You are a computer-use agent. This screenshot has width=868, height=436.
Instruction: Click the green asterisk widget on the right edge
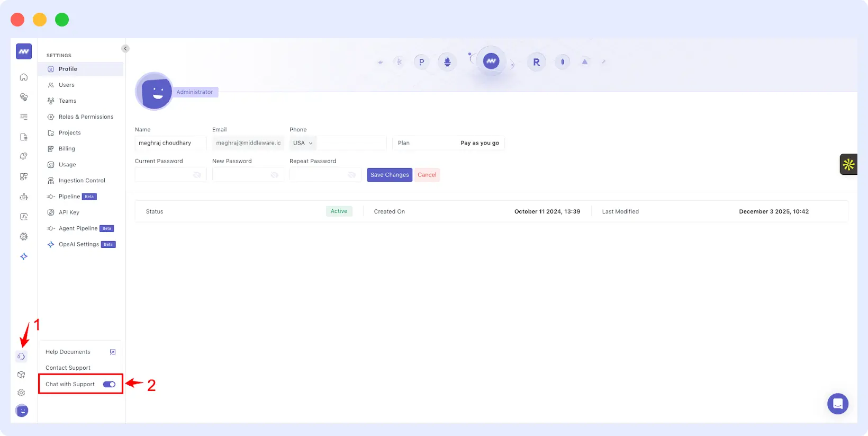[848, 164]
